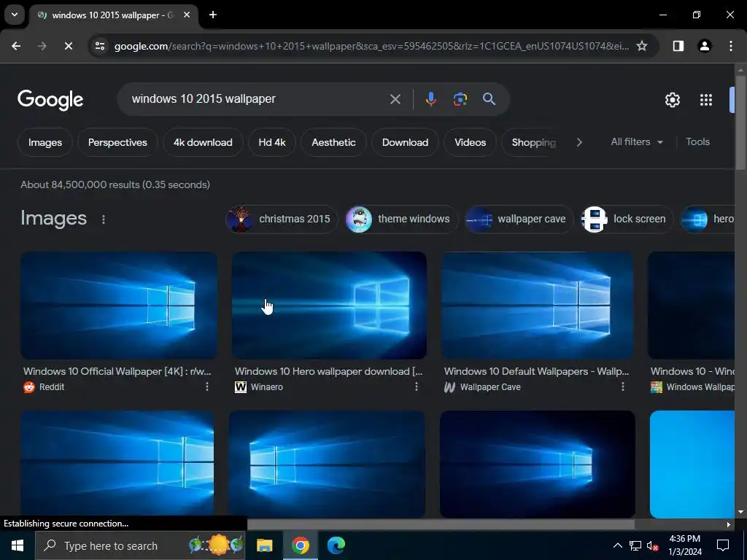This screenshot has height=560, width=747.
Task: Select the Perspectives filter
Action: 117,142
